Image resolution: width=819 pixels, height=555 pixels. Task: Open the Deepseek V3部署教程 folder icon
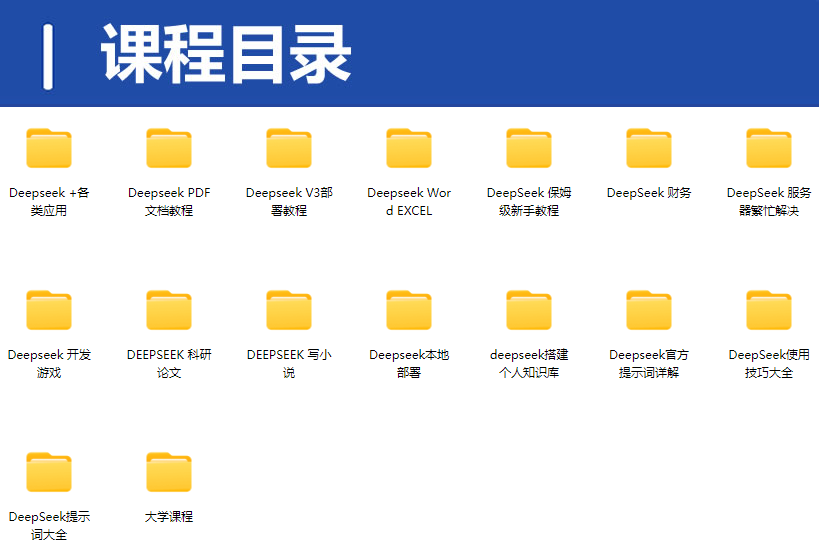(x=289, y=148)
